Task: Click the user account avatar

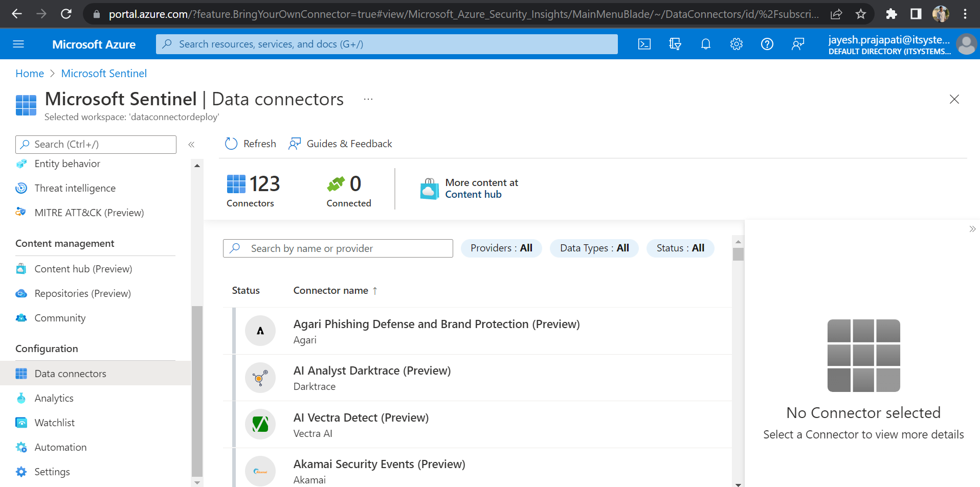Action: (x=966, y=44)
